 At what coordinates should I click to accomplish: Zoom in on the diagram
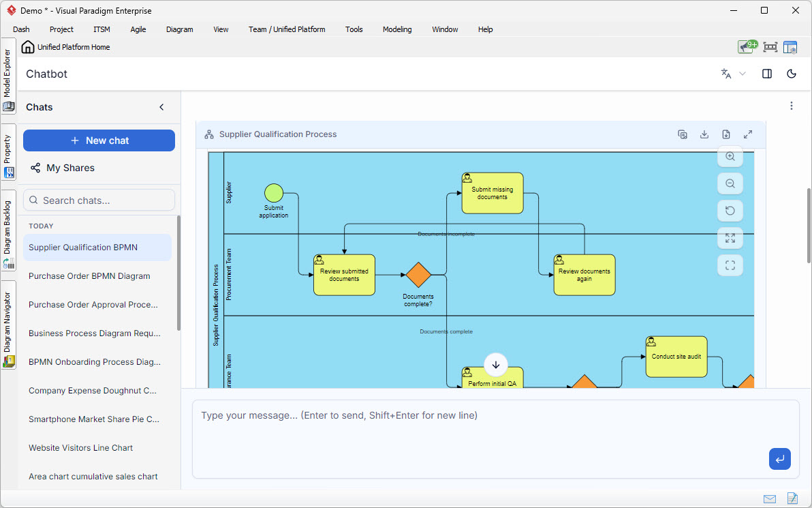pos(730,157)
